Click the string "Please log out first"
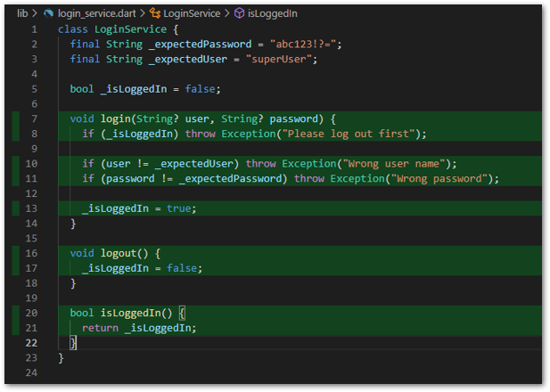 coord(349,134)
